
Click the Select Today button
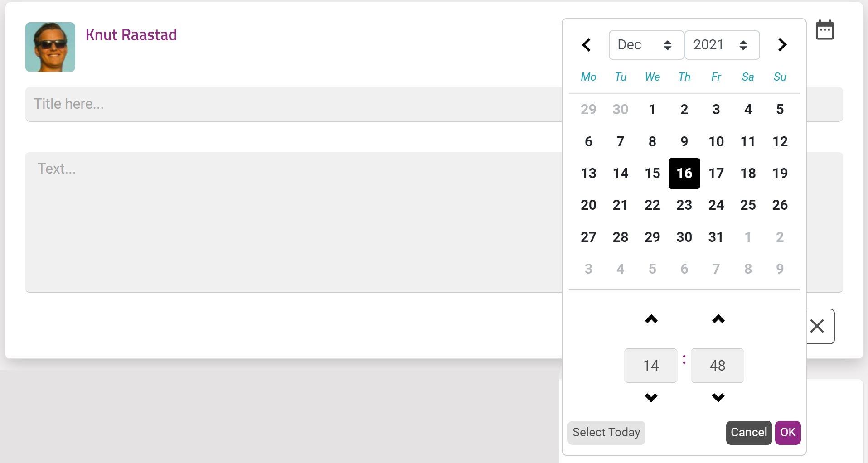tap(606, 432)
